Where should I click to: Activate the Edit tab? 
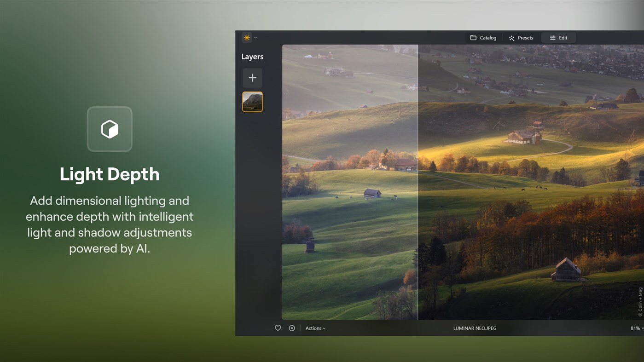pos(558,37)
